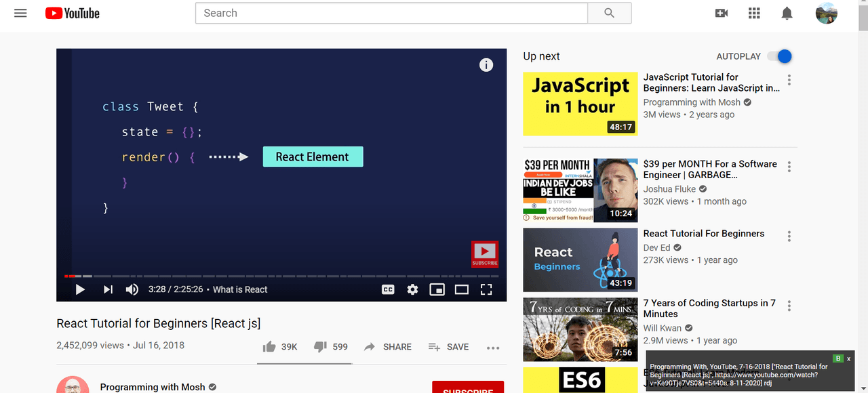The image size is (868, 393).
Task: Turn off the Autoplay switch
Action: [x=781, y=56]
